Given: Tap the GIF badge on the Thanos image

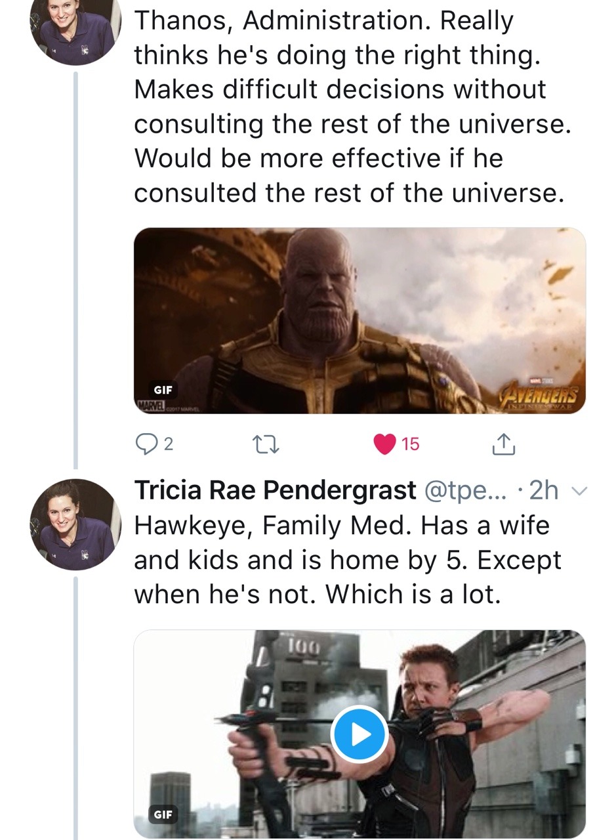Looking at the screenshot, I should tap(162, 390).
